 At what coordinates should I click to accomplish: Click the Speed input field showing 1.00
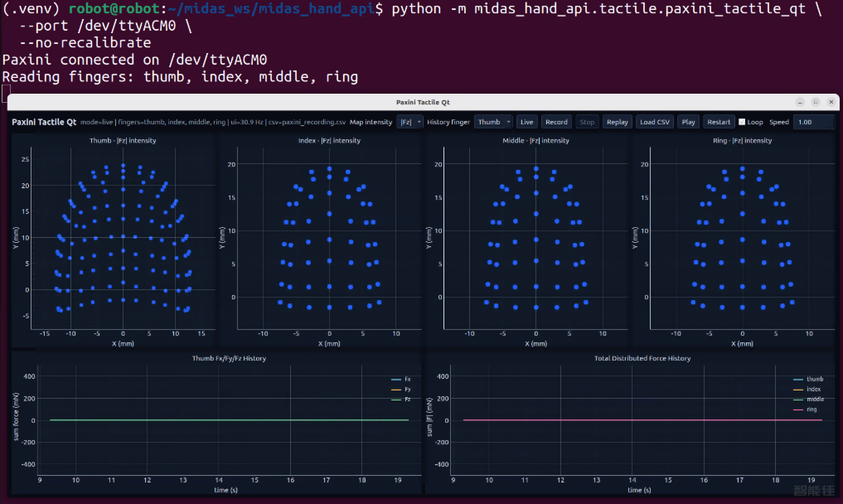[x=814, y=122]
